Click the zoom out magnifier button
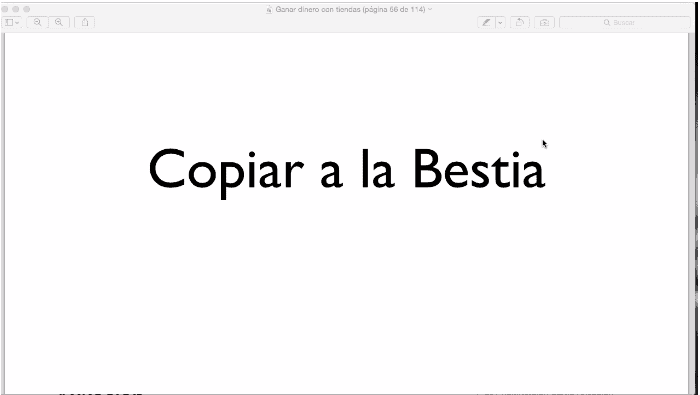 (38, 22)
